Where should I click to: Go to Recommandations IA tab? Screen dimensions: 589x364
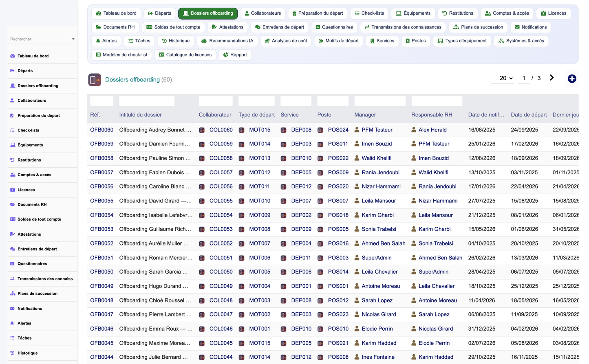(227, 41)
